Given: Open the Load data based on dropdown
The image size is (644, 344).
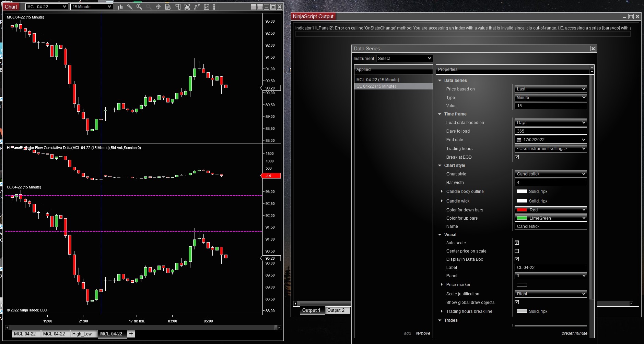Looking at the screenshot, I should click(551, 123).
